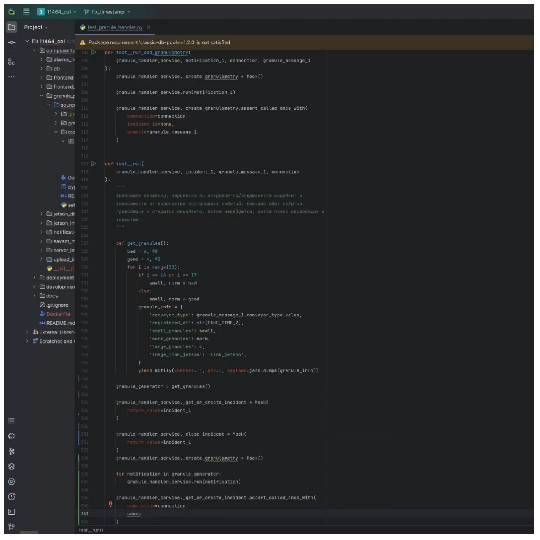Open the Project tool window folder icon
Image resolution: width=540 pixels, height=540 pixels.
click(x=11, y=27)
